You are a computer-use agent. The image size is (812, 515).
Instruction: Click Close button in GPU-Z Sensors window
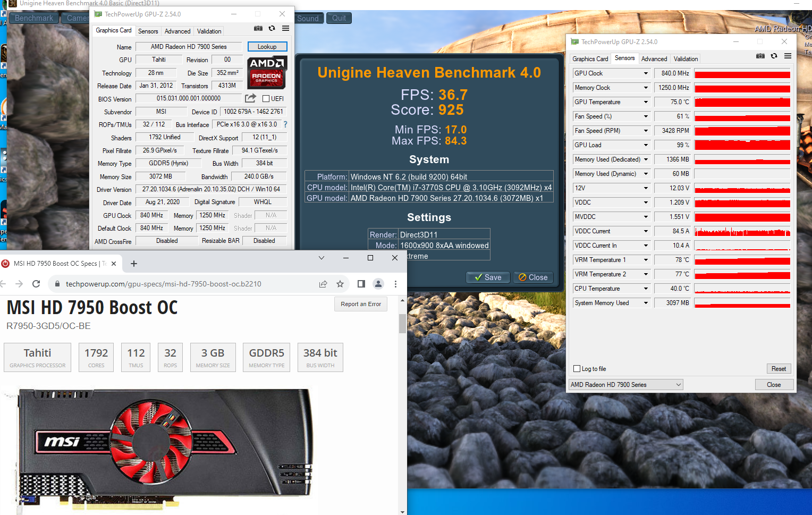[x=774, y=385]
